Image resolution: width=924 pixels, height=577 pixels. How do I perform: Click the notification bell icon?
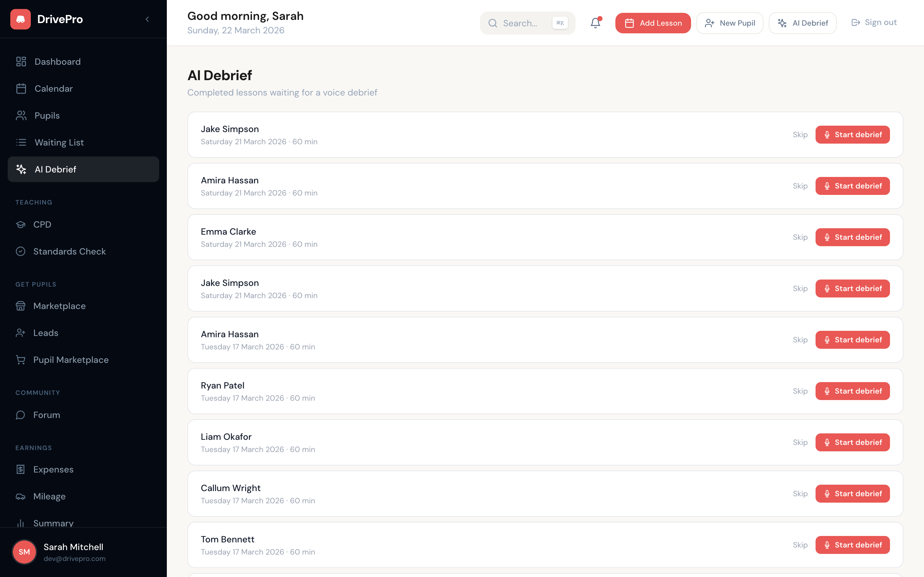[595, 23]
